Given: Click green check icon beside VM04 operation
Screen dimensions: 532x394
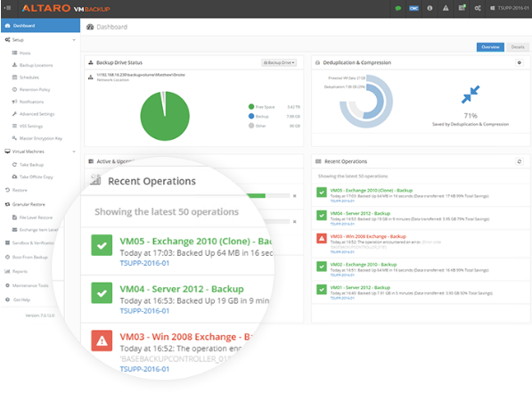Looking at the screenshot, I should pos(322,216).
